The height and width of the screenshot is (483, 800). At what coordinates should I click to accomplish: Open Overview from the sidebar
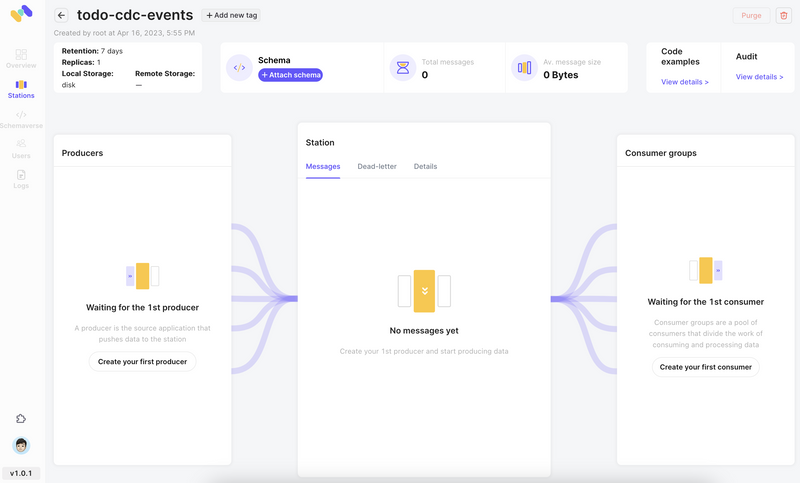tap(21, 59)
